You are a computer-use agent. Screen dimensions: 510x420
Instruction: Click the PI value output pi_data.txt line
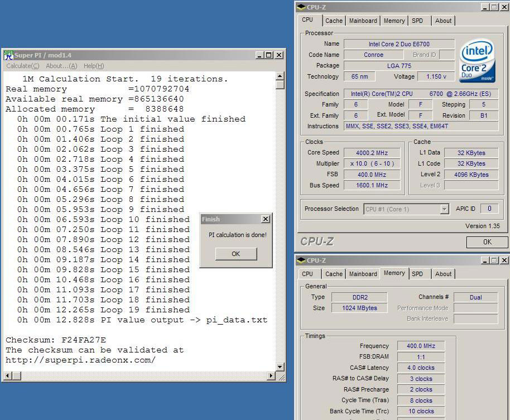[x=142, y=320]
